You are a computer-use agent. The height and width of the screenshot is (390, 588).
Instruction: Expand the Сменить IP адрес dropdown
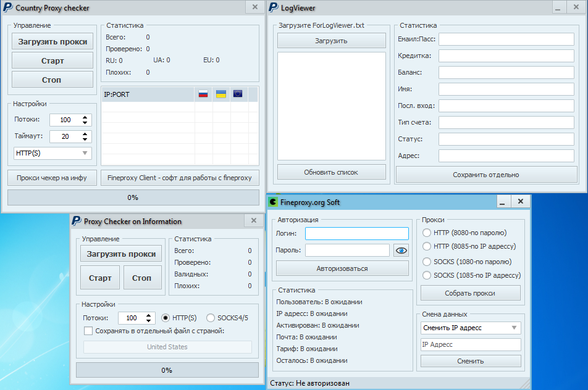tap(471, 328)
